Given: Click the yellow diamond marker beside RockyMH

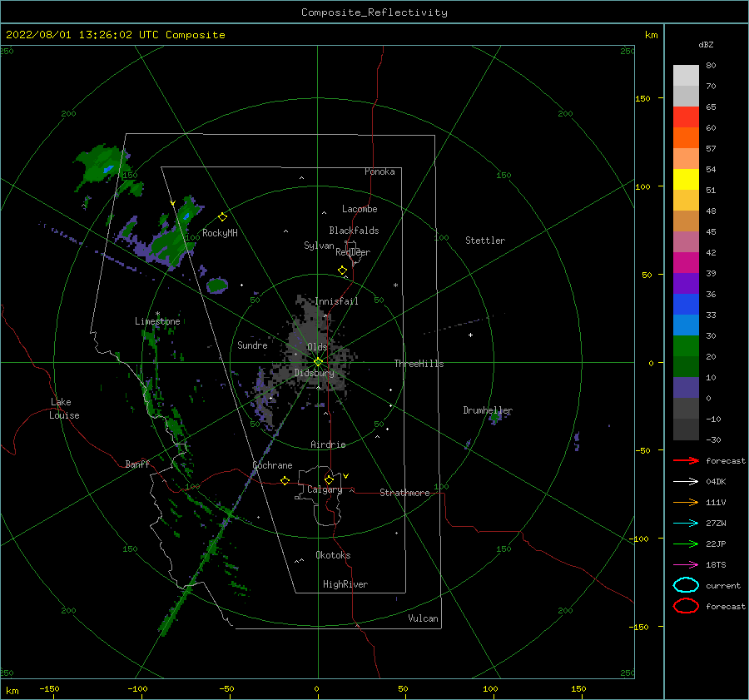Looking at the screenshot, I should pos(222,217).
